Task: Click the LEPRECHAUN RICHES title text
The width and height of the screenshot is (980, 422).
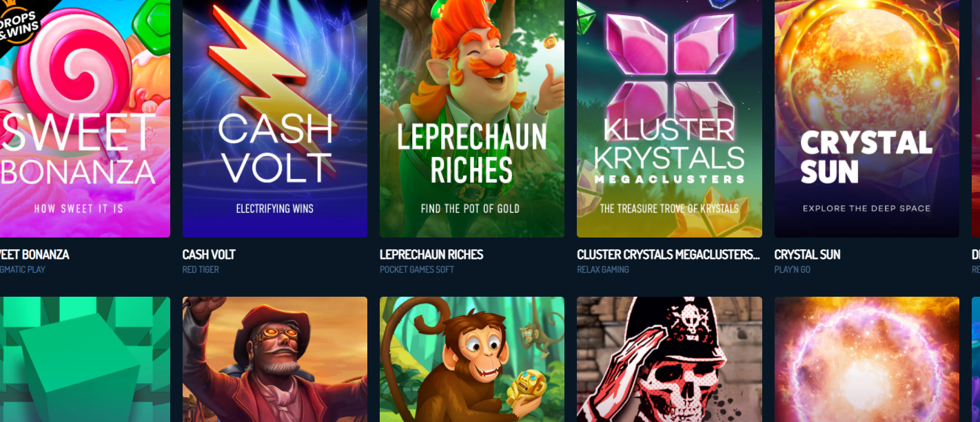Action: [x=431, y=255]
